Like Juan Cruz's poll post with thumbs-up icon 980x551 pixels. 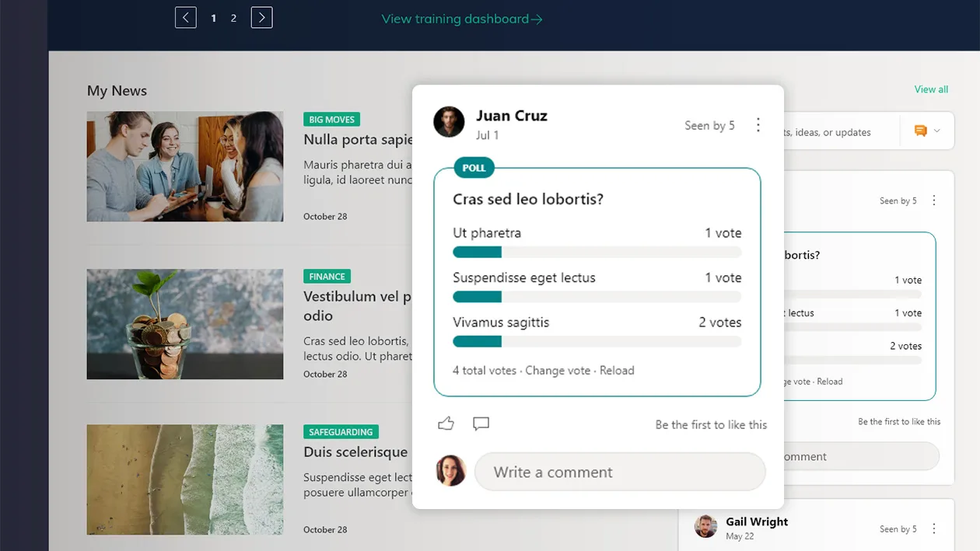(x=446, y=423)
